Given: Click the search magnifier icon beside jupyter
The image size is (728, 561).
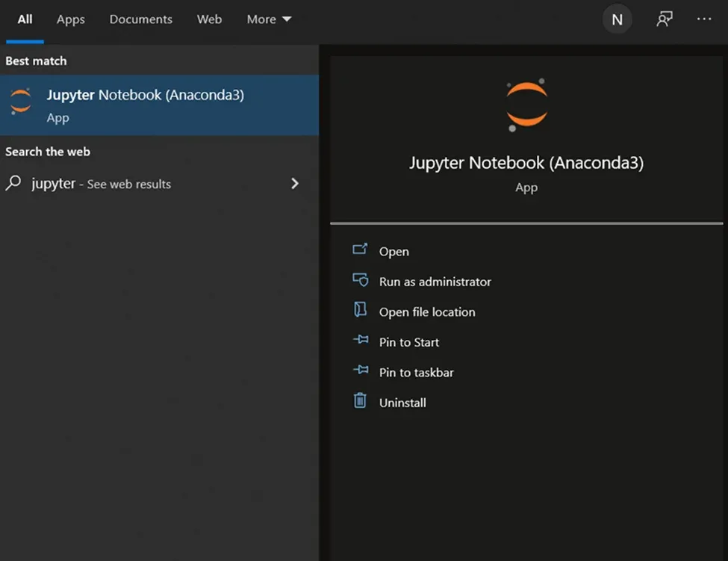Looking at the screenshot, I should (x=13, y=183).
